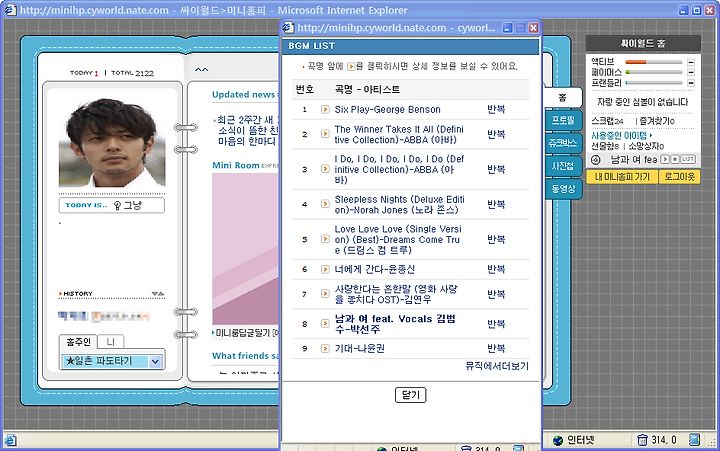Click the 'Updated news' heading
The height and width of the screenshot is (451, 720).
[x=244, y=95]
